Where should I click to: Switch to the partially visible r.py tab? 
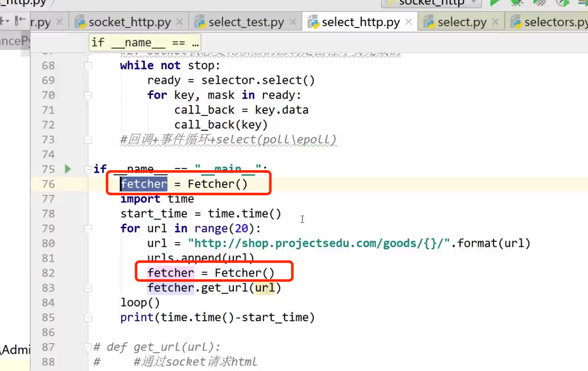pos(41,22)
